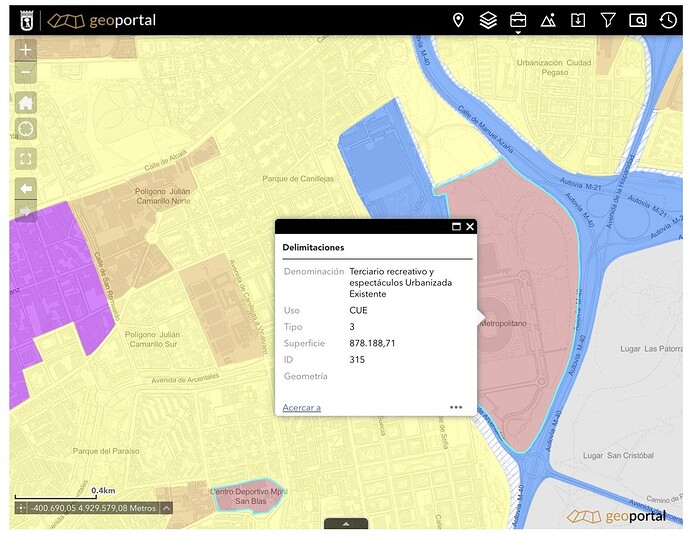Close the Delimitaciones popup

(470, 227)
